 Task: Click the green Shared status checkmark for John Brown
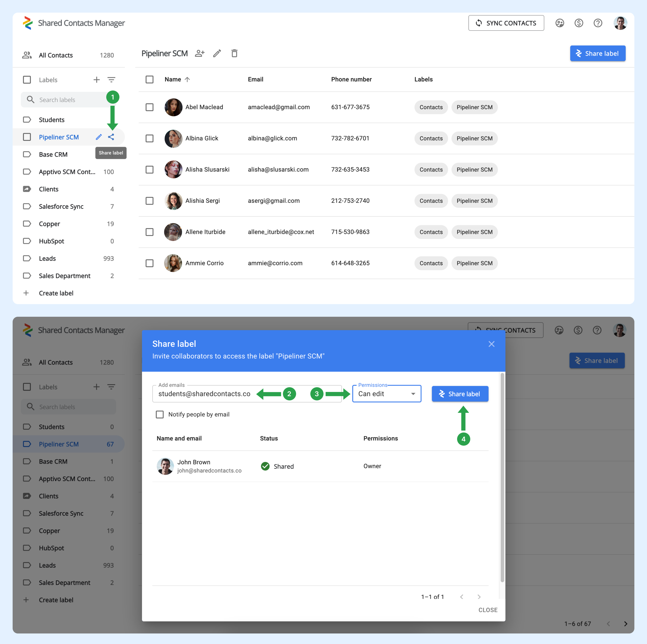(265, 466)
